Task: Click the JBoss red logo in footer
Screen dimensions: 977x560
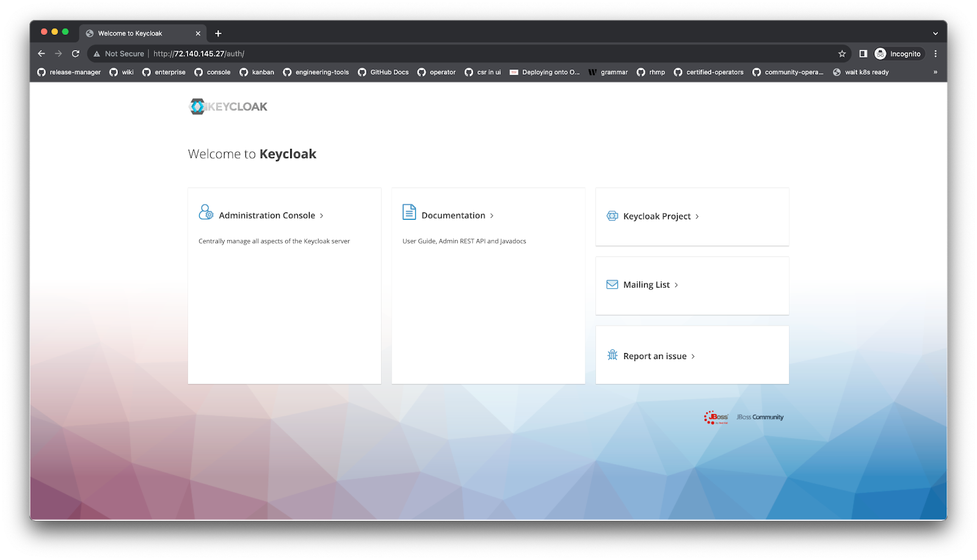Action: 716,417
